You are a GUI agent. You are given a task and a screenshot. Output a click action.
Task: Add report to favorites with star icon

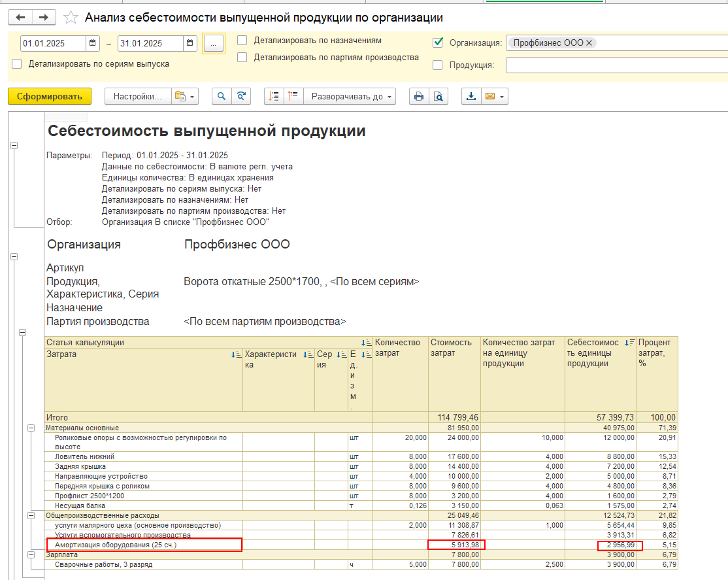click(x=71, y=18)
